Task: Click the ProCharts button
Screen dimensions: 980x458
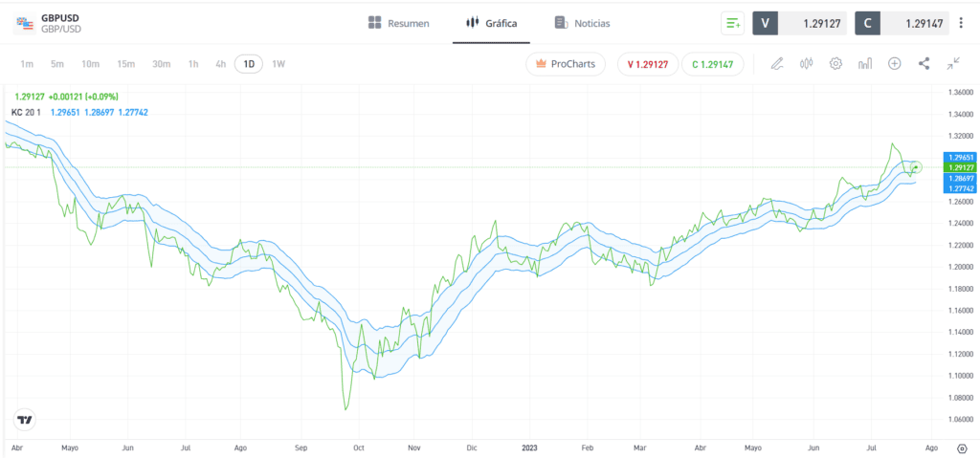Action: coord(566,64)
